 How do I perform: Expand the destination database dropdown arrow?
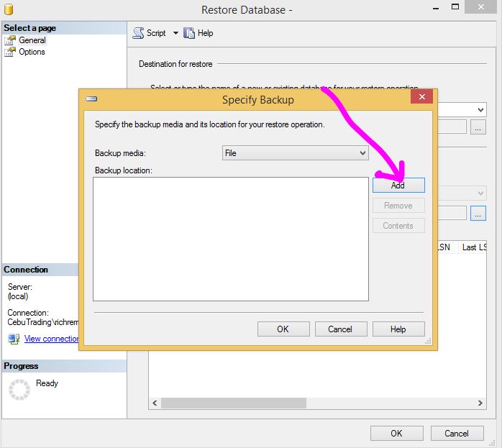coord(480,109)
